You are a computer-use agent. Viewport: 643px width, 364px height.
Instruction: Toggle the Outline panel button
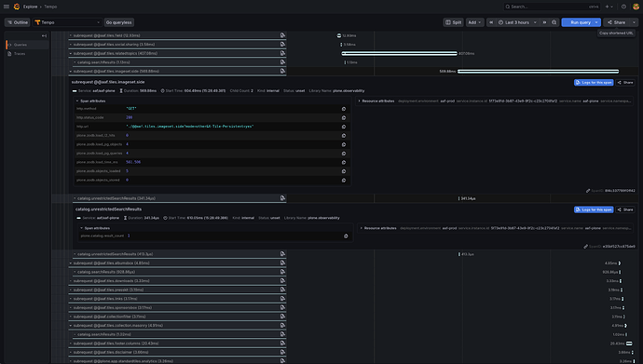point(17,22)
